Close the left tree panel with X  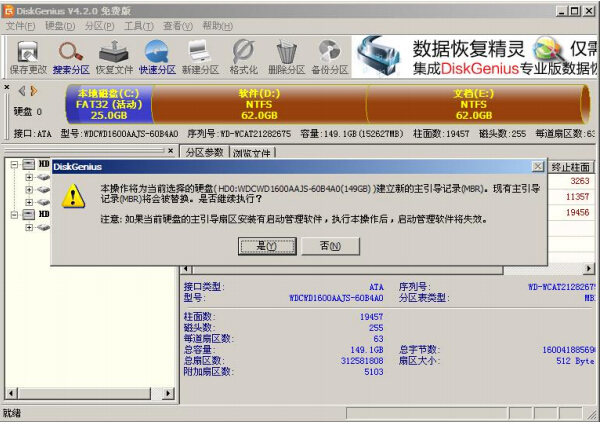click(171, 151)
